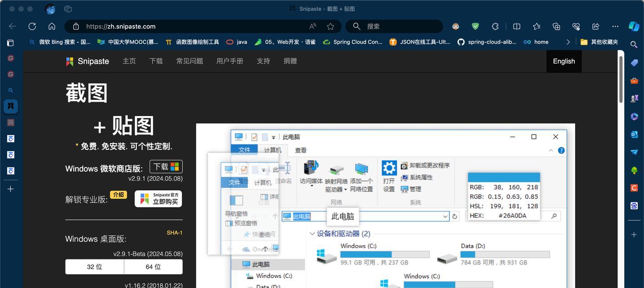Open the Outlook icon in the sidebar
The height and width of the screenshot is (288, 644).
pyautogui.click(x=634, y=134)
